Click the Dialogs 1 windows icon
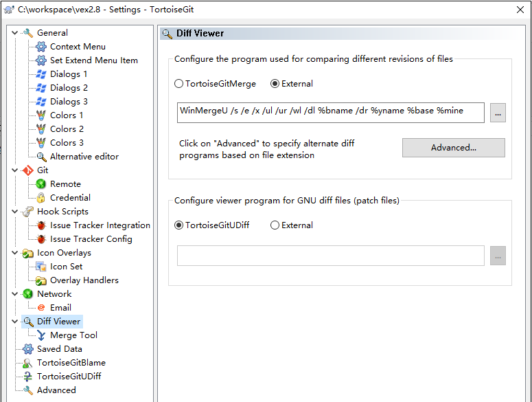The width and height of the screenshot is (532, 402). [41, 74]
